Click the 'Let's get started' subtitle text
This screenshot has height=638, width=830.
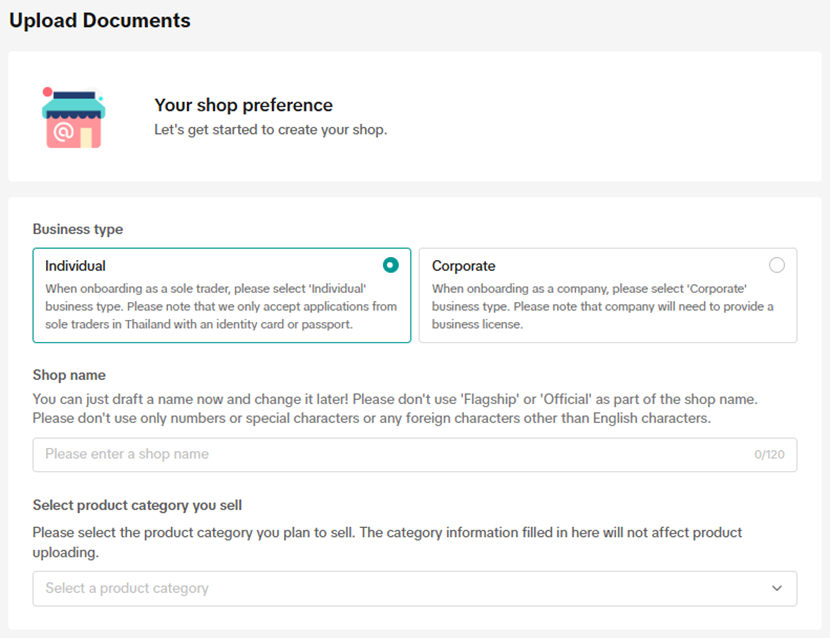[x=270, y=130]
